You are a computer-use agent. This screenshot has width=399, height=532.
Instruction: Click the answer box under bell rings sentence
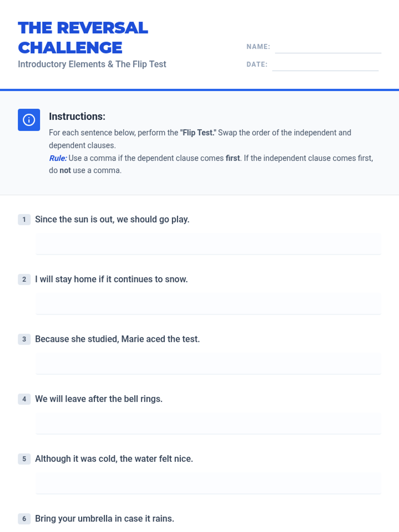[x=208, y=423]
